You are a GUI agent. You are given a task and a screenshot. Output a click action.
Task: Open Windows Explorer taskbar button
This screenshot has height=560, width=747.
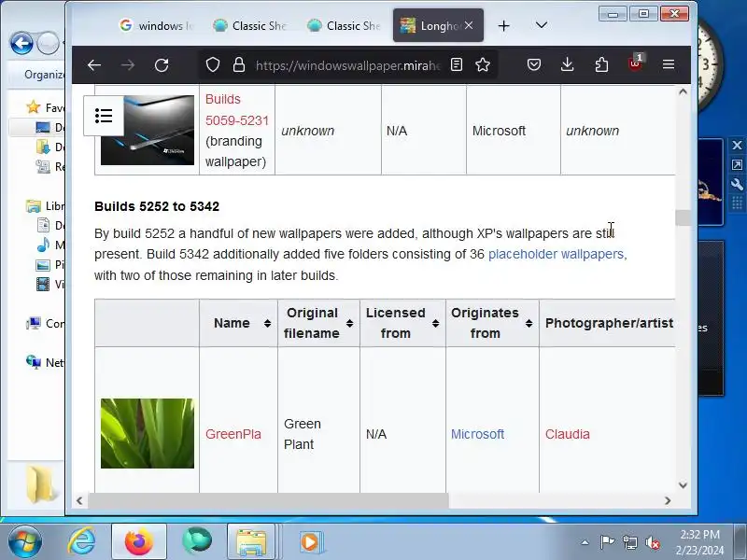coord(251,541)
